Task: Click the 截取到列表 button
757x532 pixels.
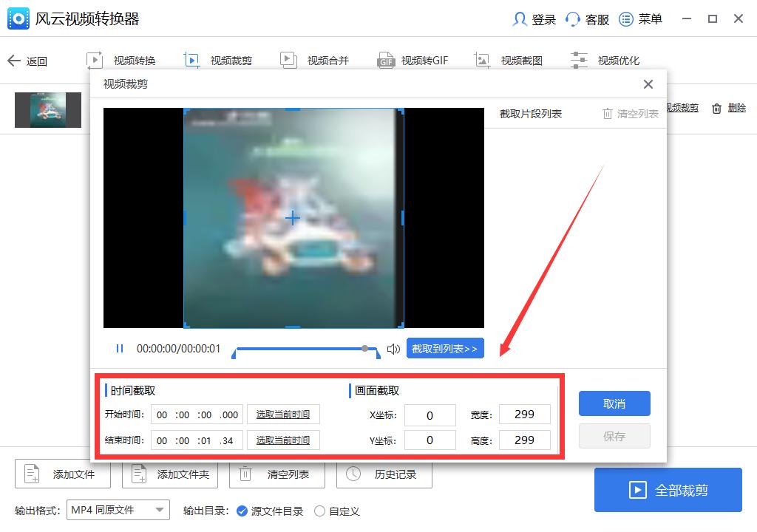Action: 445,348
